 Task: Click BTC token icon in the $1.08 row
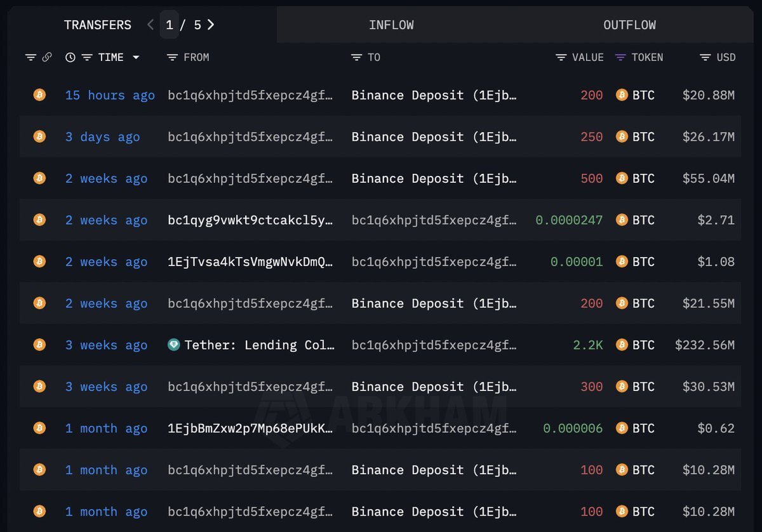(x=622, y=262)
